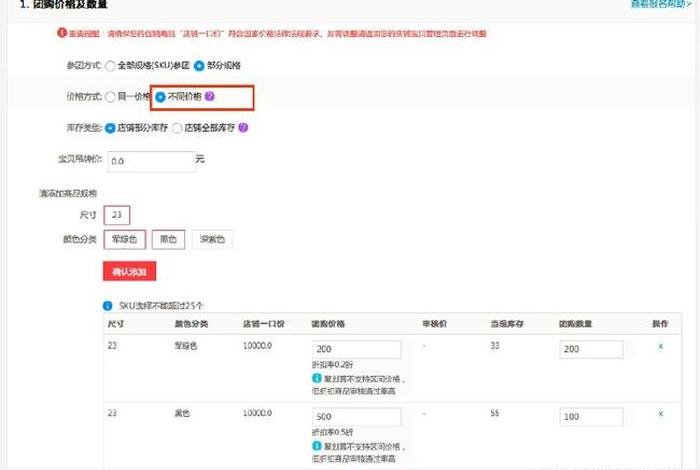Delete the 黑色 SKU row
The width and height of the screenshot is (700, 470).
pos(661,414)
